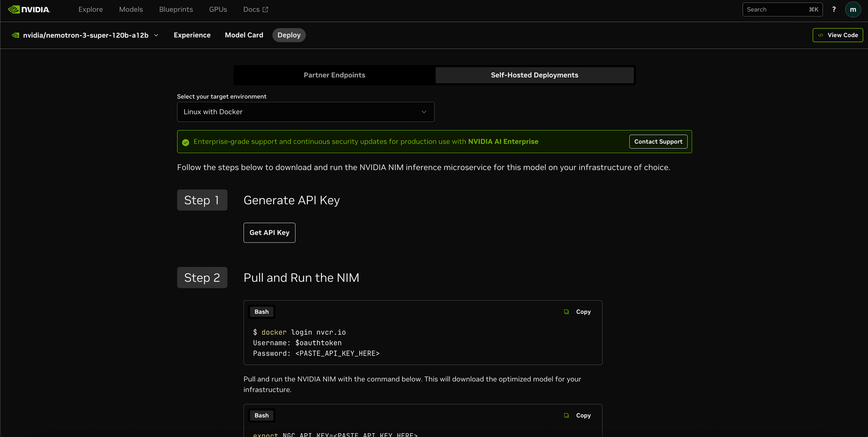Viewport: 868px width, 437px height.
Task: Click the "m" user avatar
Action: (x=854, y=9)
